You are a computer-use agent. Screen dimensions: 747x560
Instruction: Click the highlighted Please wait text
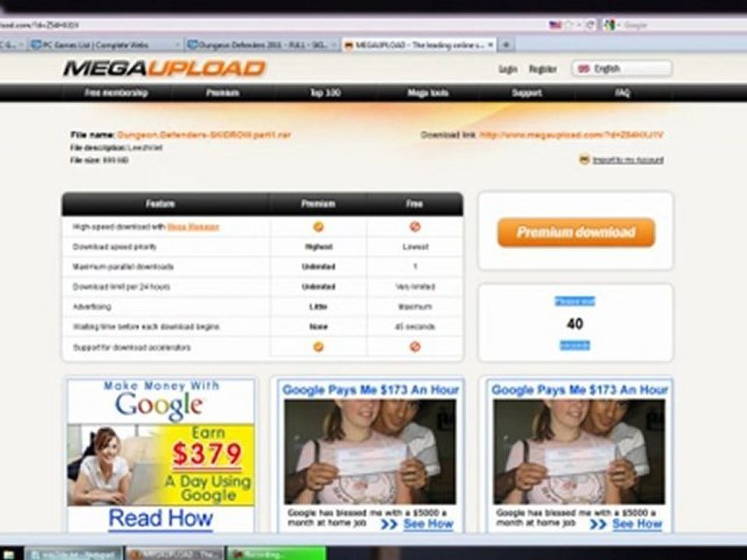click(575, 302)
